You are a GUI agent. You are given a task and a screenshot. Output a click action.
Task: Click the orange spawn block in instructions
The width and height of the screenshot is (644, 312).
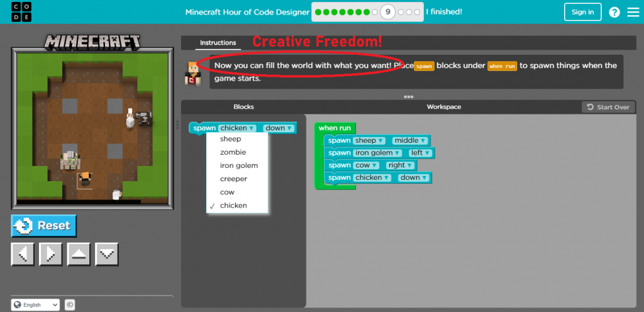click(x=424, y=67)
